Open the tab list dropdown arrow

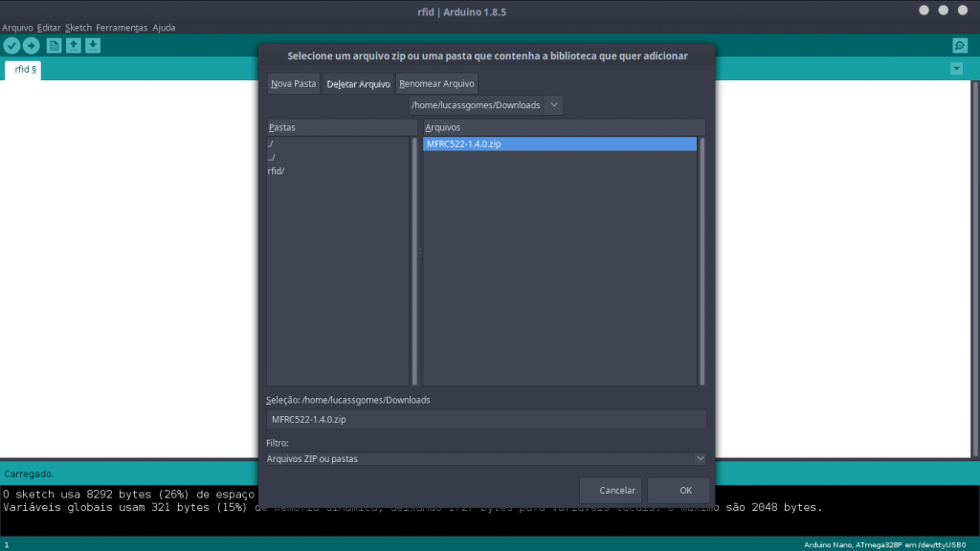tap(955, 68)
